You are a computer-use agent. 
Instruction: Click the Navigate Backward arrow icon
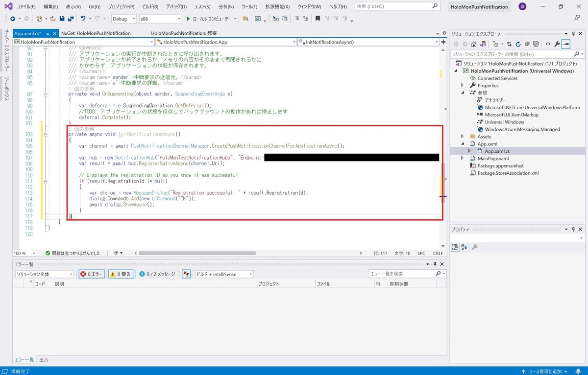click(x=13, y=19)
